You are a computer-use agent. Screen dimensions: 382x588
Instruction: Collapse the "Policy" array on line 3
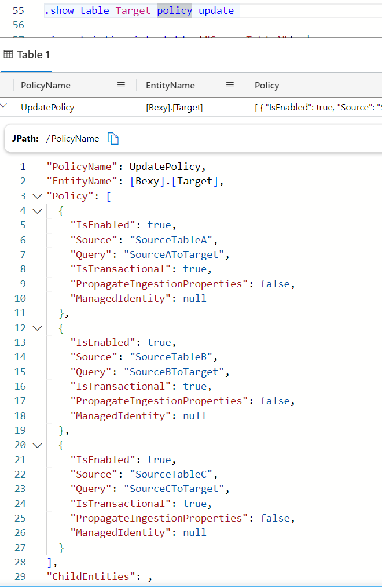(x=37, y=196)
